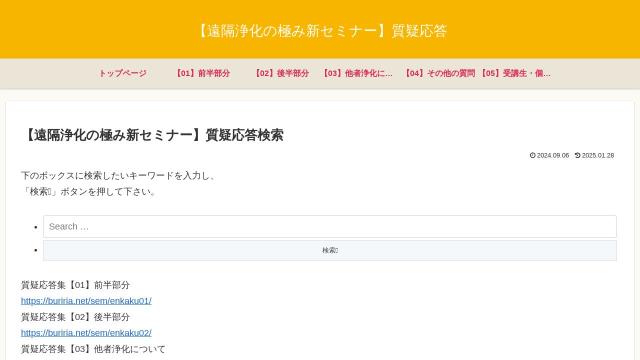Click the instruction line ボタンを押して下さい
This screenshot has width=640, height=360.
pyautogui.click(x=89, y=192)
